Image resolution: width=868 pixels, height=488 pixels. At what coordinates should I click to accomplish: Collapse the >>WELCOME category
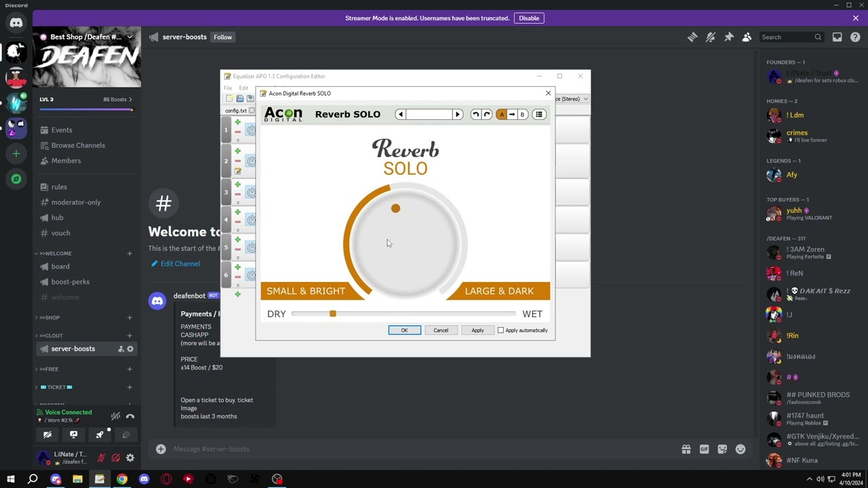click(55, 253)
